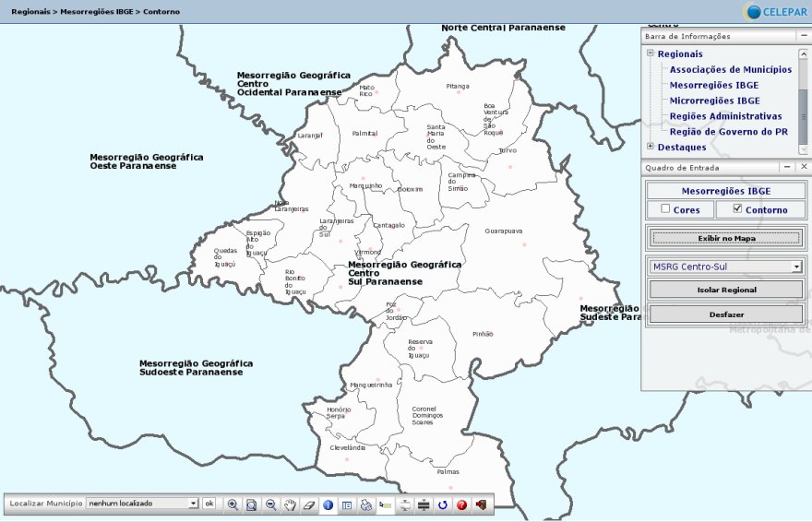Click the print map icon
812x522 pixels.
(366, 504)
